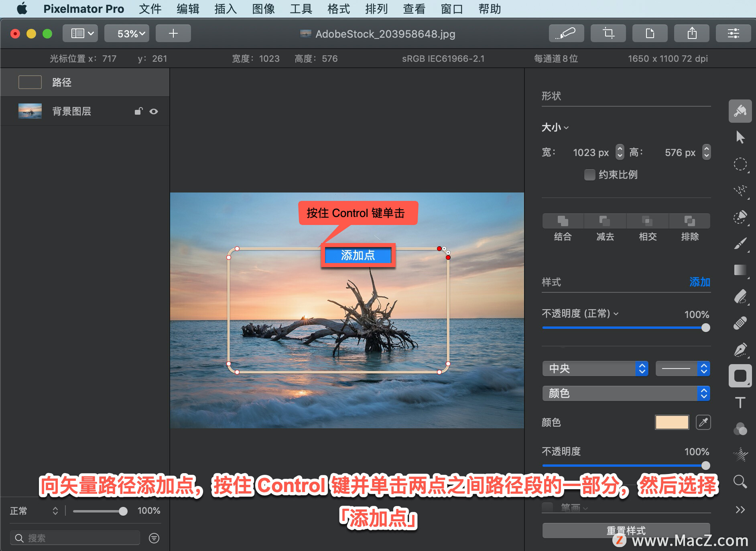
Task: Pick the Quick Selection tool
Action: 740,191
